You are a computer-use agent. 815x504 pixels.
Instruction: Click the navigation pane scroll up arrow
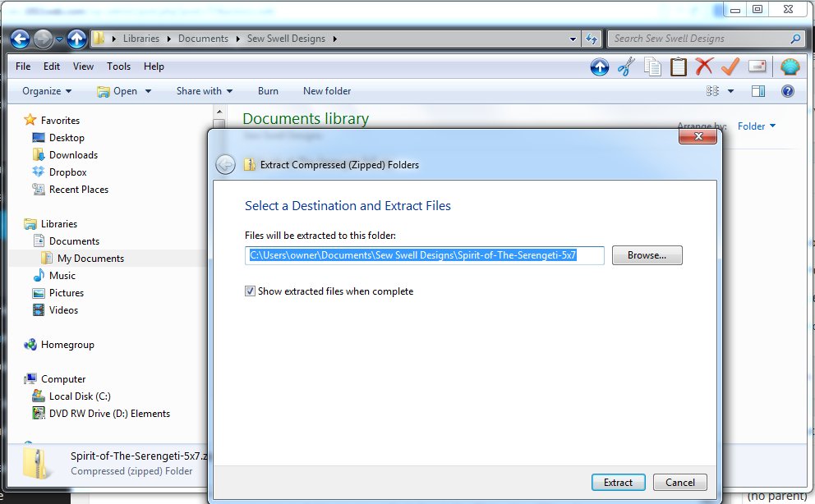[219, 112]
